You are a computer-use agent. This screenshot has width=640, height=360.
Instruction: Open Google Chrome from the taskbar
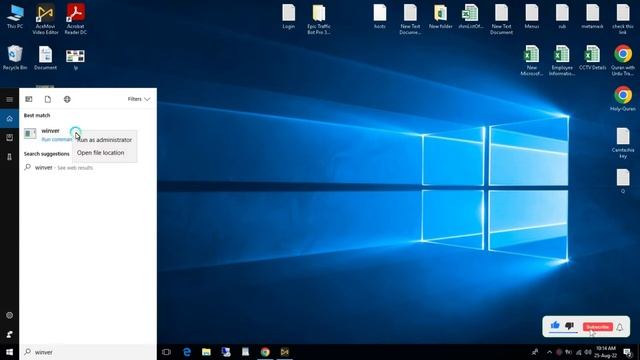(265, 352)
